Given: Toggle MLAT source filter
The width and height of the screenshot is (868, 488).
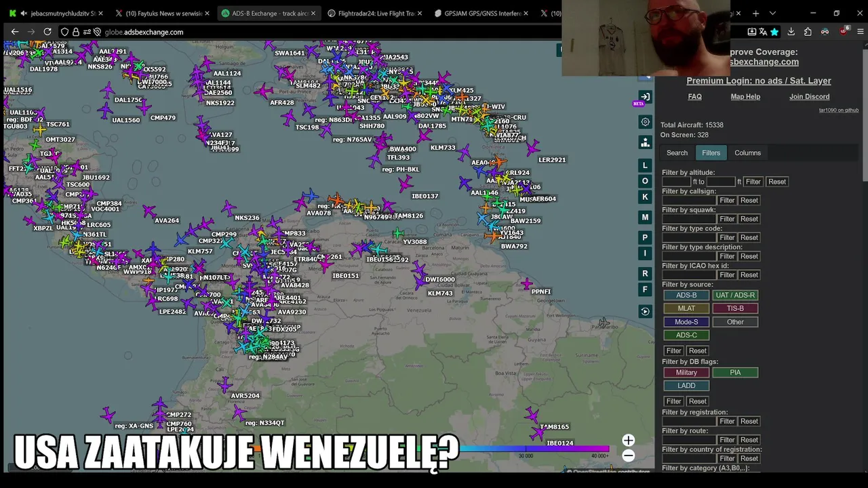Looking at the screenshot, I should tap(686, 308).
